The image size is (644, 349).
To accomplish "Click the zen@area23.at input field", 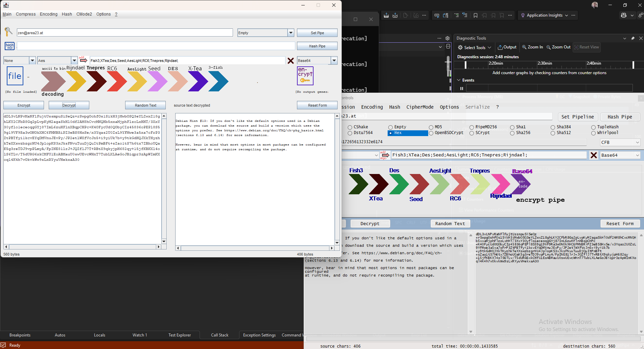I will (x=125, y=33).
